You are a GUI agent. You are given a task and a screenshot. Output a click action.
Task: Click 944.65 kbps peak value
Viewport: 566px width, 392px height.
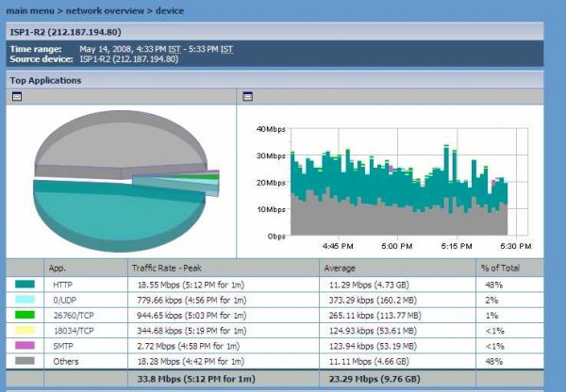pyautogui.click(x=191, y=316)
